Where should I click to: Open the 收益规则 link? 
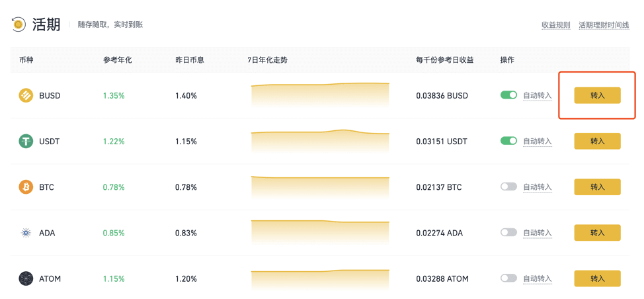(555, 25)
